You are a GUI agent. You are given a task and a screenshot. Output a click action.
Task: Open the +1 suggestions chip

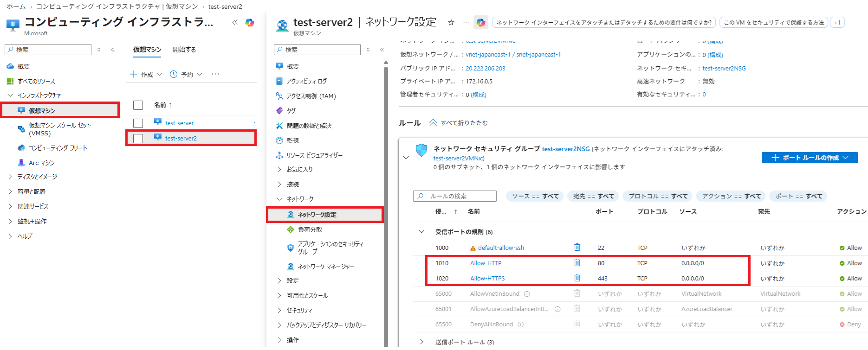[837, 22]
